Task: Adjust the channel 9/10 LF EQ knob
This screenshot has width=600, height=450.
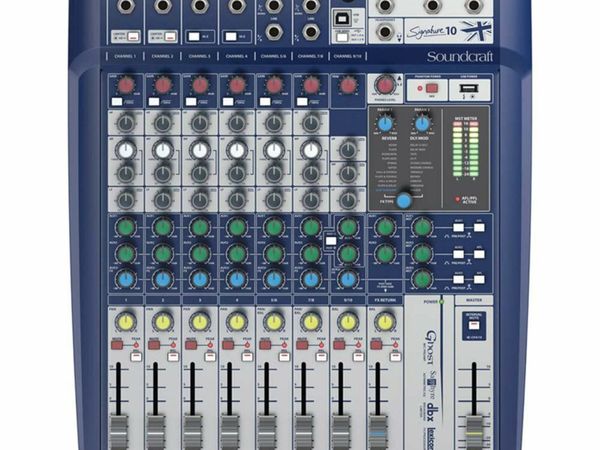Action: (x=348, y=200)
